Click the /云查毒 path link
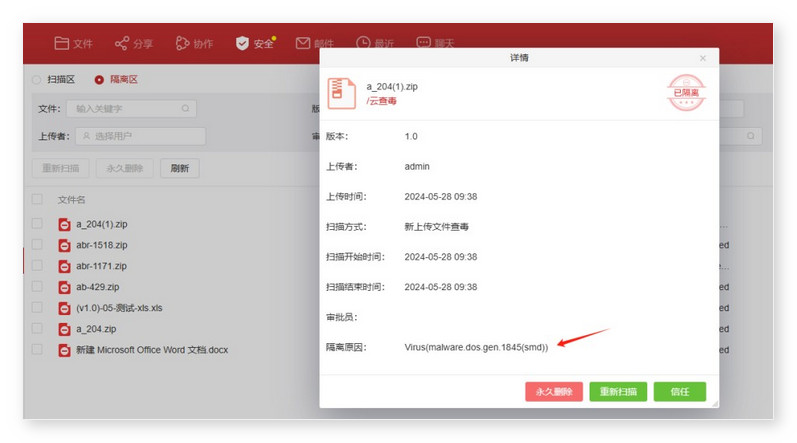Viewport: 797px width, 443px height. [381, 101]
